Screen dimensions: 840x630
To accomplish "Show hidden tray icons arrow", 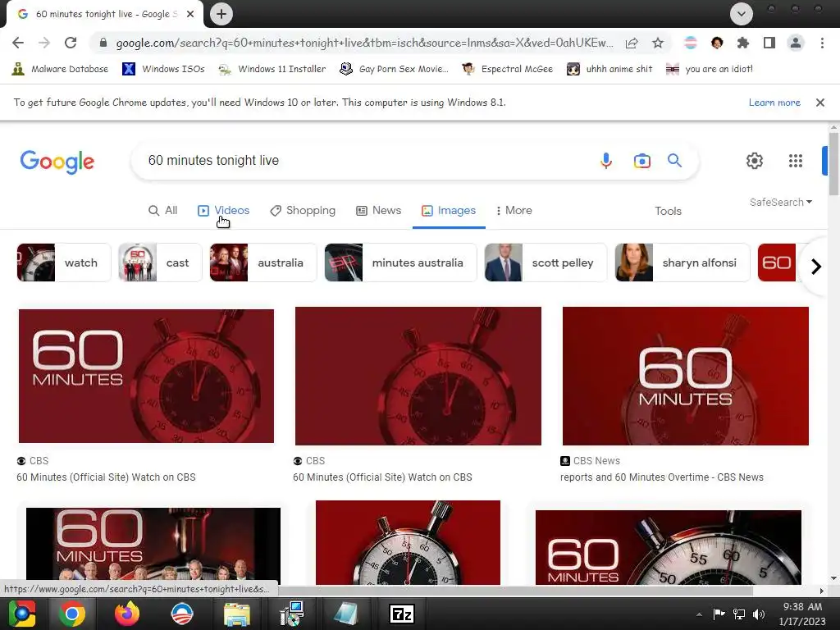I will (699, 614).
